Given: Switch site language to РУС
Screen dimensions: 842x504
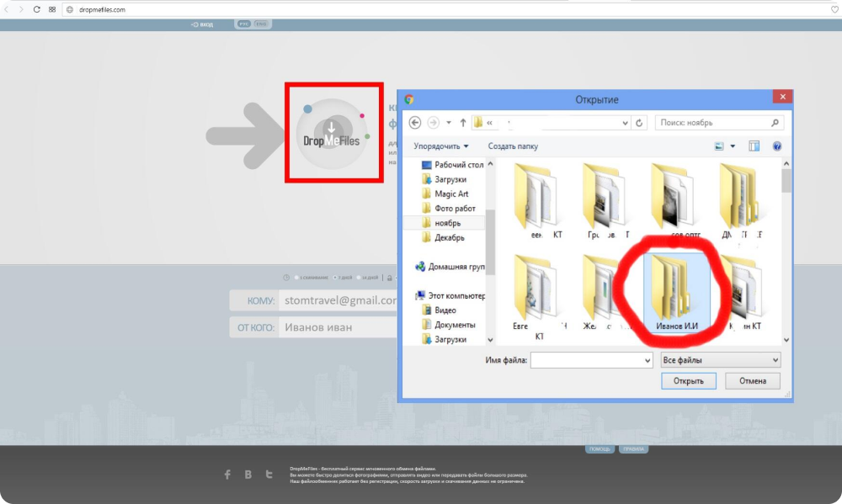Looking at the screenshot, I should [x=244, y=24].
